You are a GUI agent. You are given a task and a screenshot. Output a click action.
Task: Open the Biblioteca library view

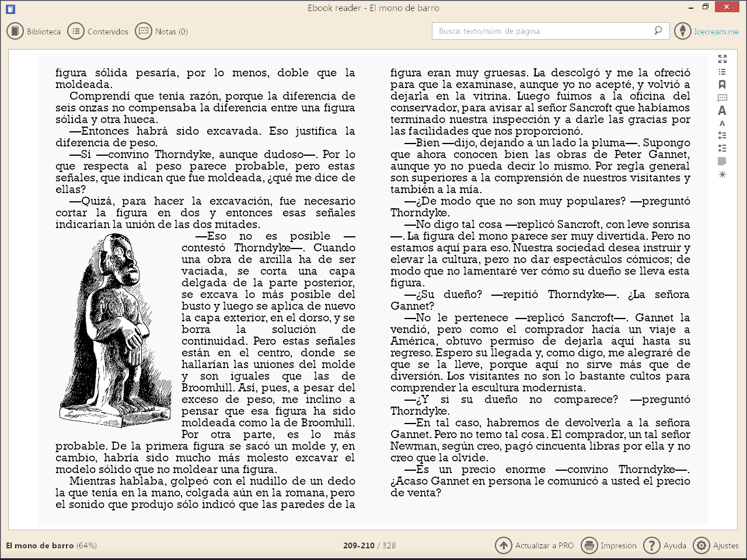click(x=34, y=32)
